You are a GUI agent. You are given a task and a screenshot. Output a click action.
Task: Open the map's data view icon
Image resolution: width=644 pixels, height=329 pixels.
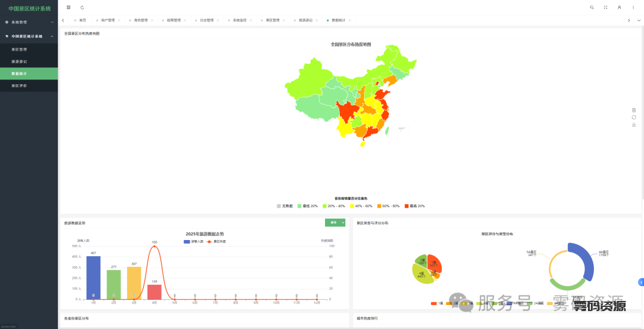click(x=634, y=110)
